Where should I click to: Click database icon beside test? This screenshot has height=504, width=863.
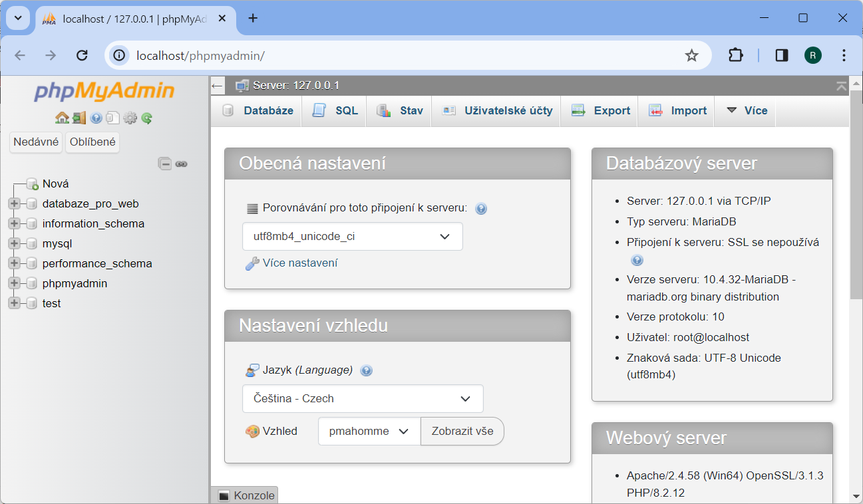pyautogui.click(x=31, y=303)
